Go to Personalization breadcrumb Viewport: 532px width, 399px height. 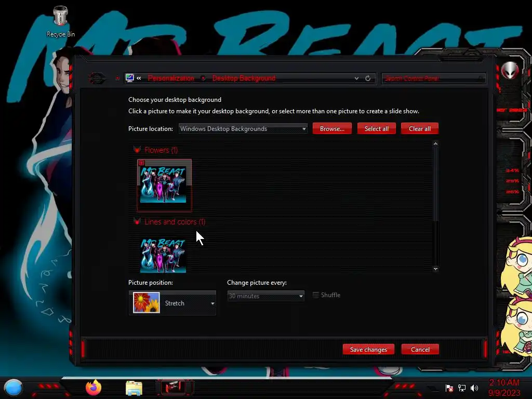point(170,78)
